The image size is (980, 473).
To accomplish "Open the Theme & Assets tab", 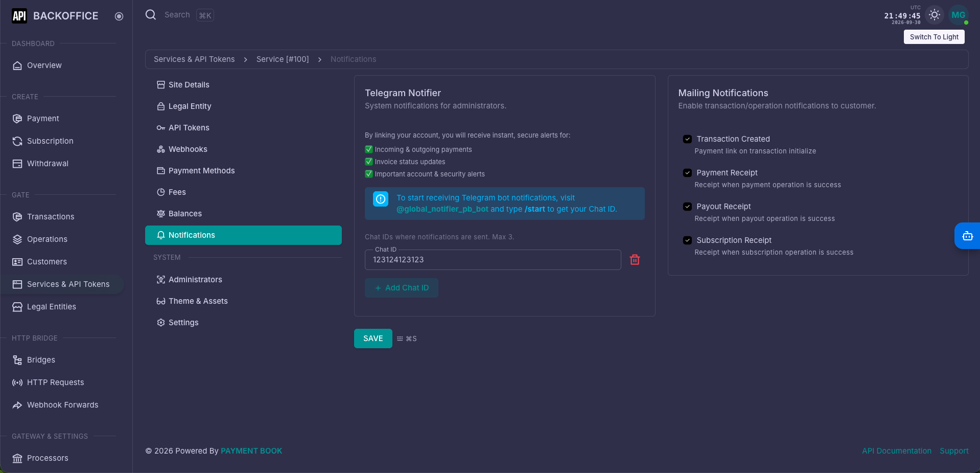I will [x=243, y=301].
